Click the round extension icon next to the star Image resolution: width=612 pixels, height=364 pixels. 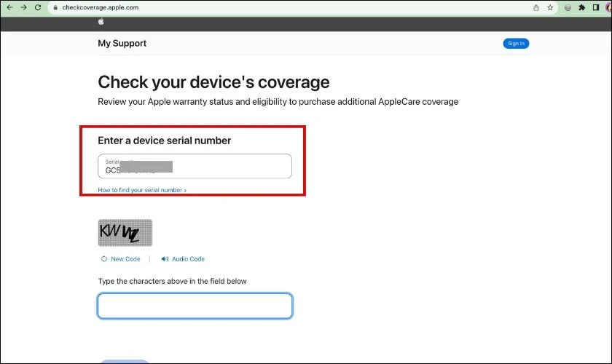tap(568, 7)
